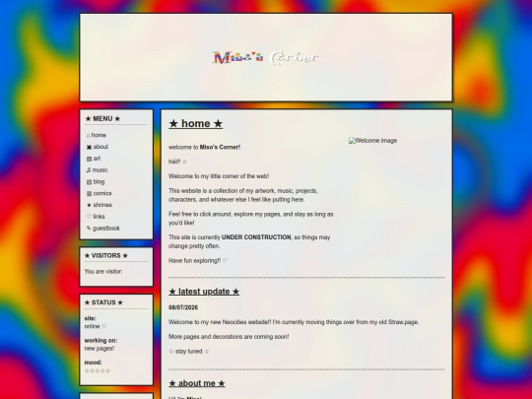532x399 pixels.
Task: Visit the links page in the menu
Action: 96,217
